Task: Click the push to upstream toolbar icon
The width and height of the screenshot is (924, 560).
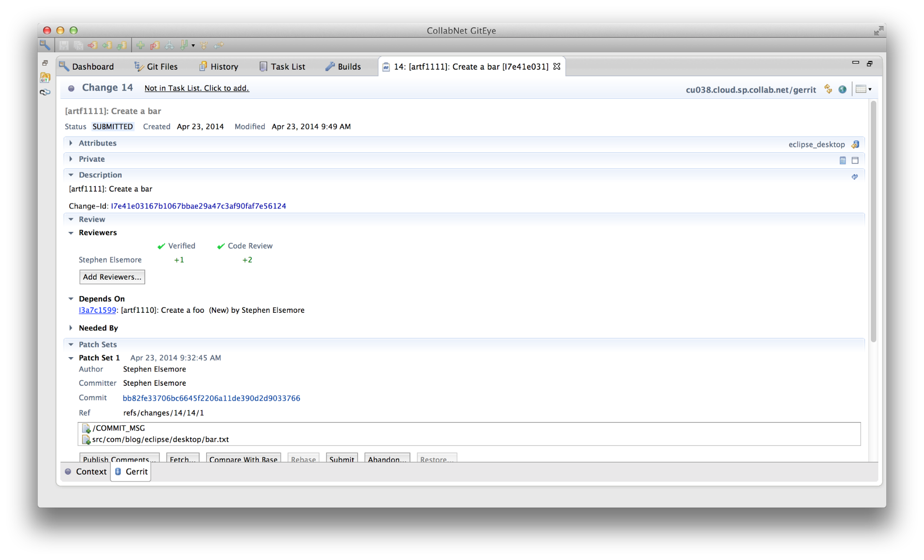Action: 92,45
